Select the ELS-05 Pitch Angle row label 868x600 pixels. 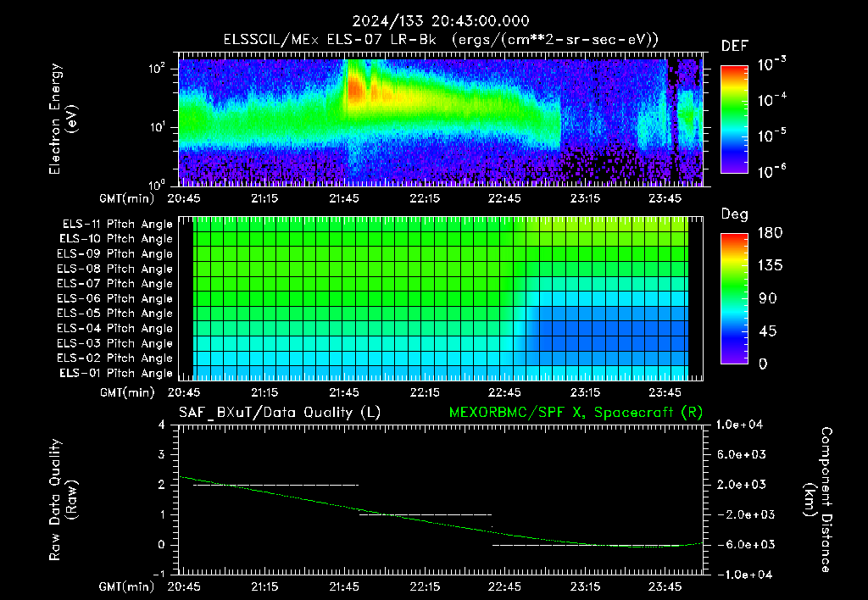(x=115, y=314)
